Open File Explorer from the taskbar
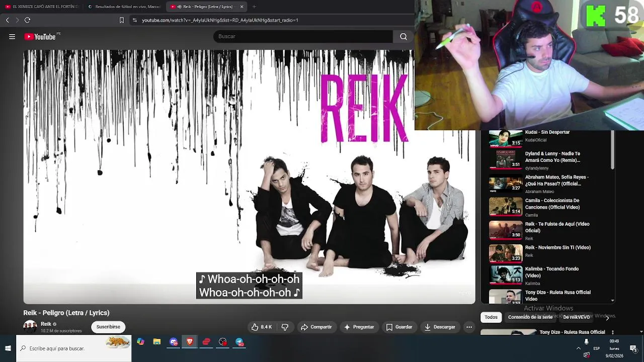This screenshot has width=644, height=362. pyautogui.click(x=157, y=342)
